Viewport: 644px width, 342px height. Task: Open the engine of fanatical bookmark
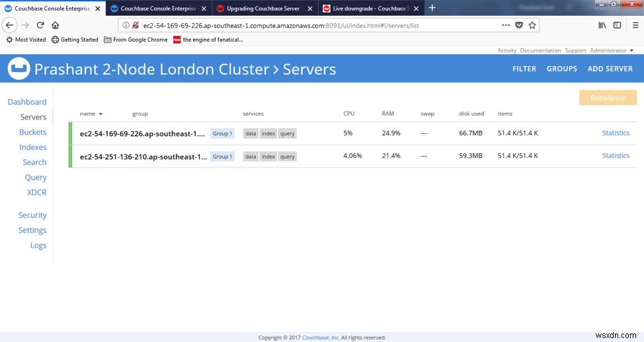208,40
